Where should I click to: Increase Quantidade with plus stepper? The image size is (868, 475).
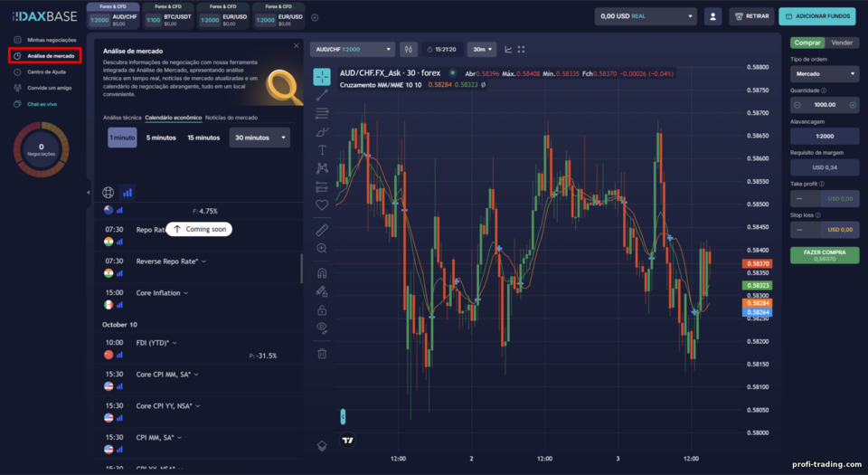click(x=853, y=105)
